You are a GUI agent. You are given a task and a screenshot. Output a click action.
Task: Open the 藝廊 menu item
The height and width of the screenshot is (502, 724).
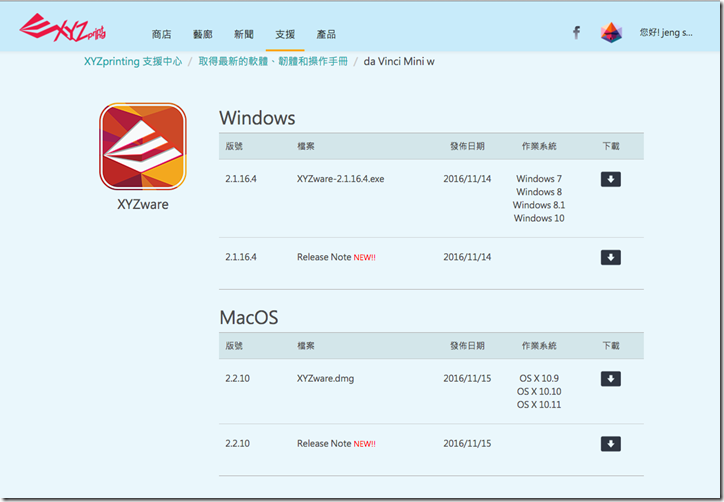pos(203,34)
